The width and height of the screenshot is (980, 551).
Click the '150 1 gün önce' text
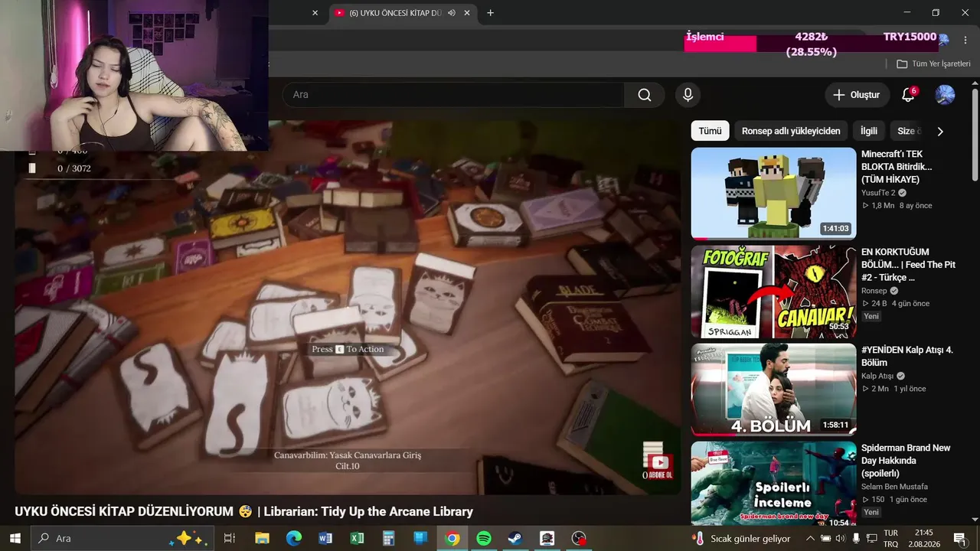coord(894,500)
